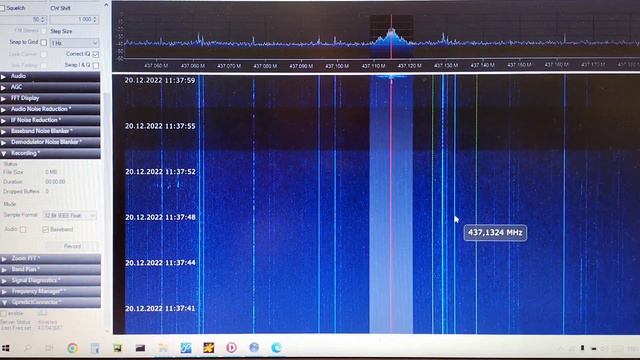
Task: Open the Sample Format dropdown
Action: click(69, 216)
